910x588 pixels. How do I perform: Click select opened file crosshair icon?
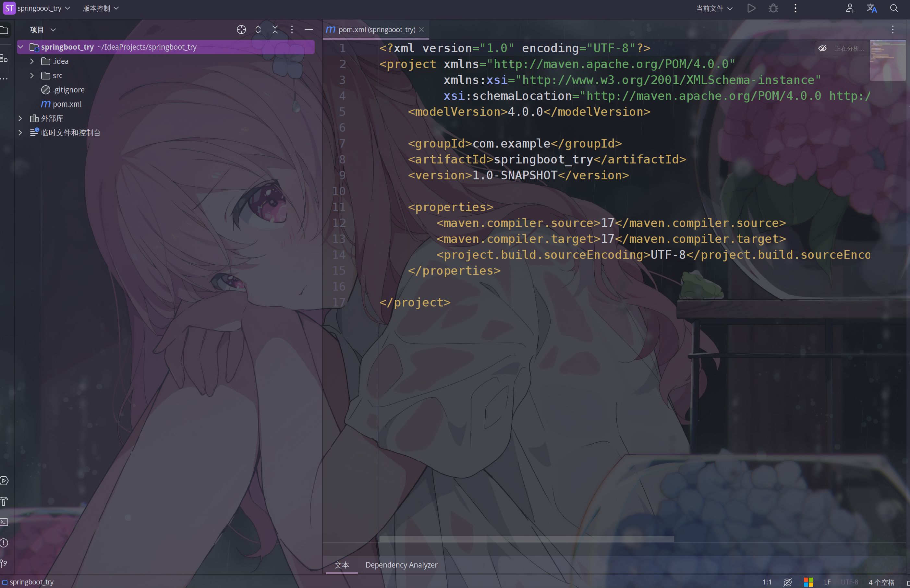241,30
